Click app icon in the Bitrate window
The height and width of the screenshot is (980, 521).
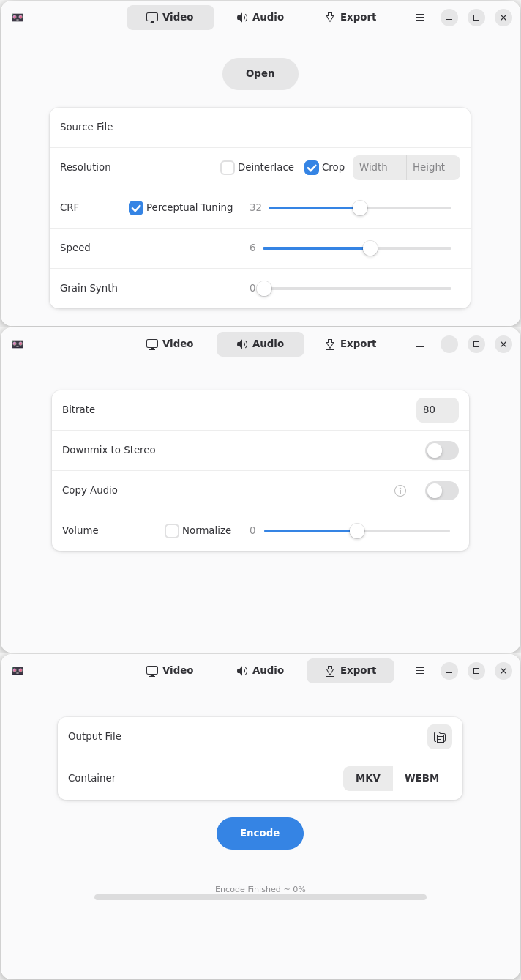pos(18,344)
